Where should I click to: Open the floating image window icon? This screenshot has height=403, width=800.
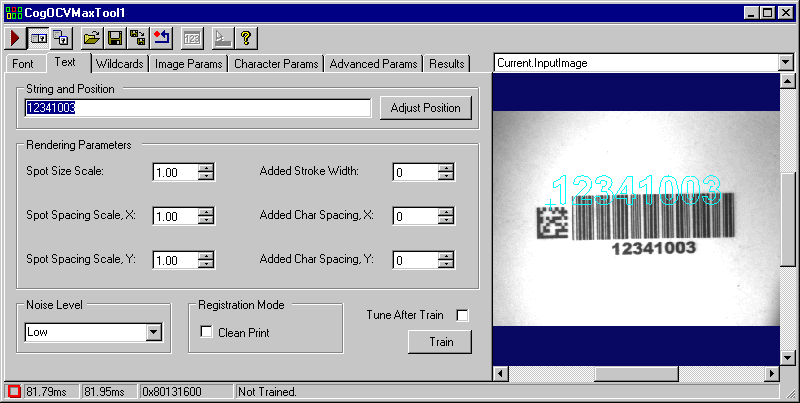click(62, 38)
